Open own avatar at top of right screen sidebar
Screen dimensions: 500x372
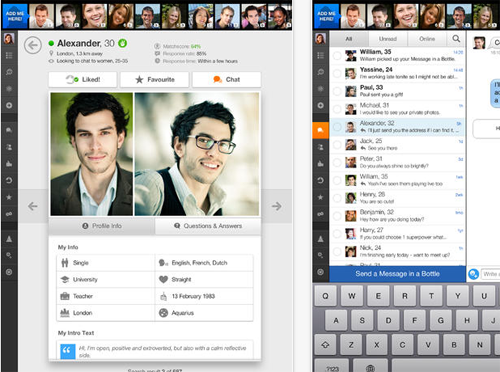[x=320, y=39]
